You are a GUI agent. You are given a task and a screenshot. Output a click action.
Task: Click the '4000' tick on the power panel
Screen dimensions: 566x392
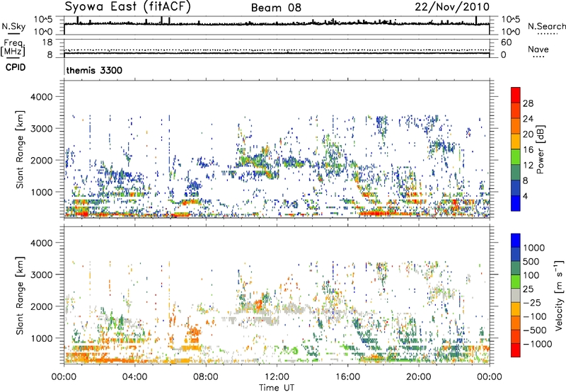pyautogui.click(x=41, y=97)
